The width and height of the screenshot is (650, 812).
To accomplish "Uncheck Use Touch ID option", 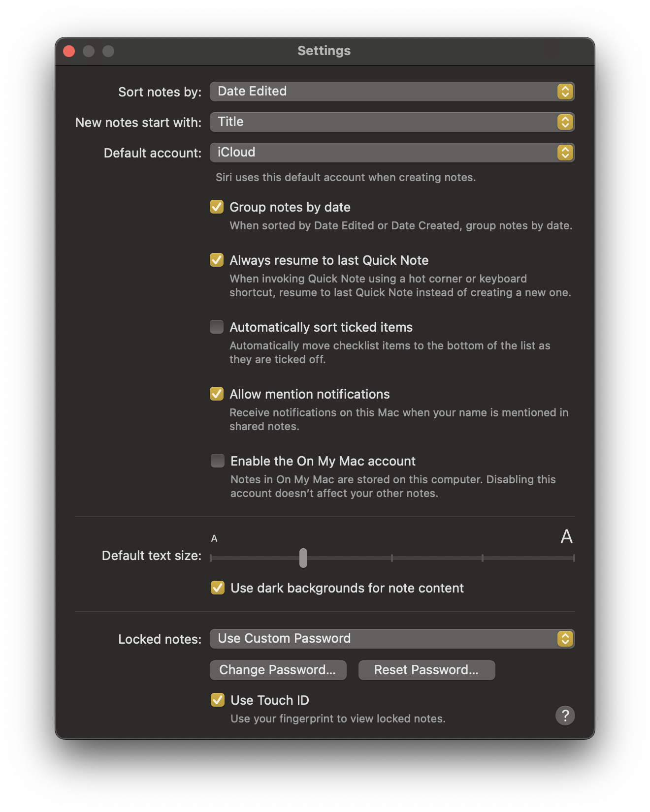I will pos(218,700).
